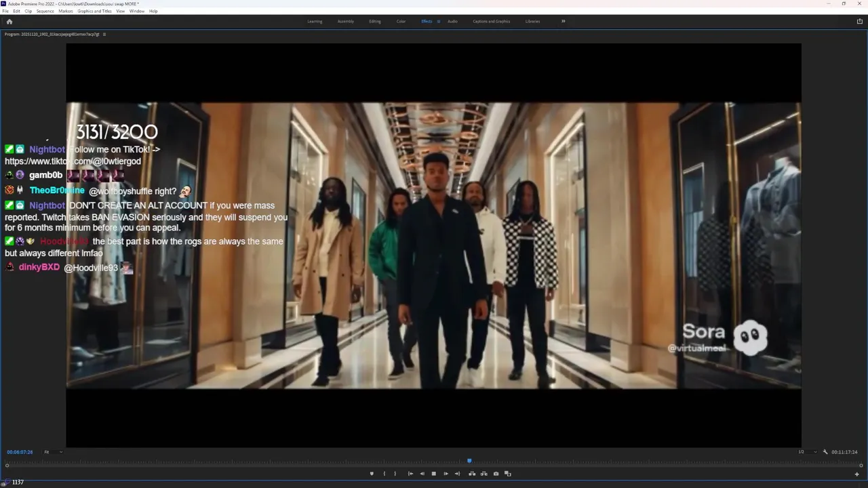The height and width of the screenshot is (488, 868).
Task: Open the Effects workspace menu icon
Action: pos(439,21)
